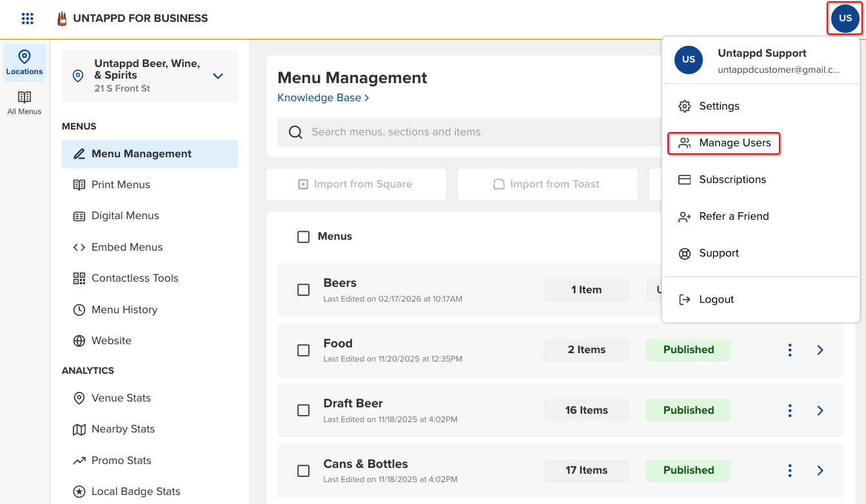Click the US profile avatar
The height and width of the screenshot is (504, 866).
(x=845, y=19)
